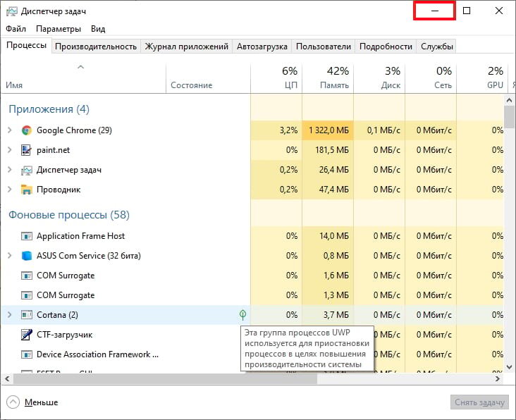Screen dimensions: 516x420
Task: Click the vertical scrollbar thumb
Action: click(510, 117)
